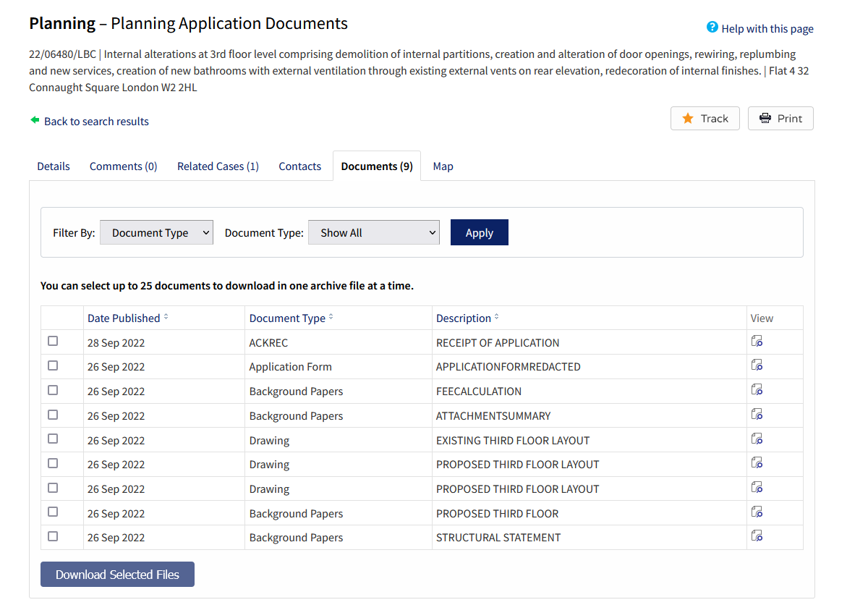
Task: Tick checkbox for ACKREC receipt row
Action: 53,342
